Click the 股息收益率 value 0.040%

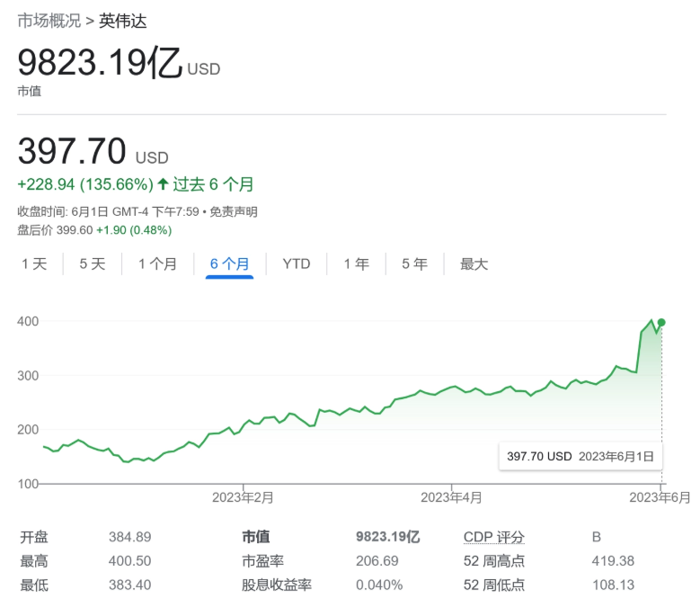coord(379,585)
